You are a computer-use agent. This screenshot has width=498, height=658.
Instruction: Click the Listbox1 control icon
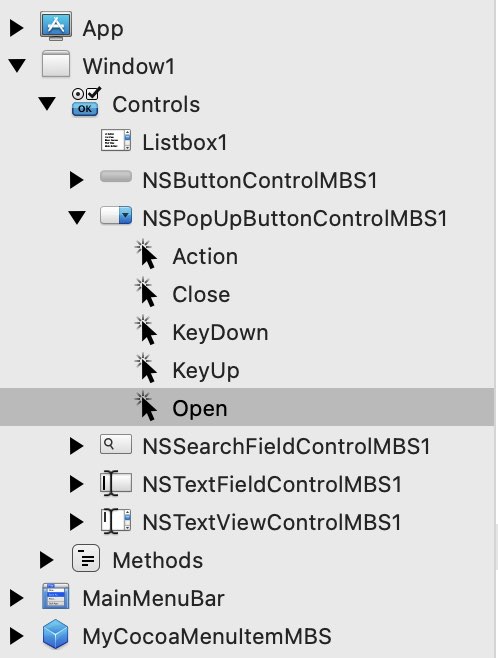tap(116, 140)
